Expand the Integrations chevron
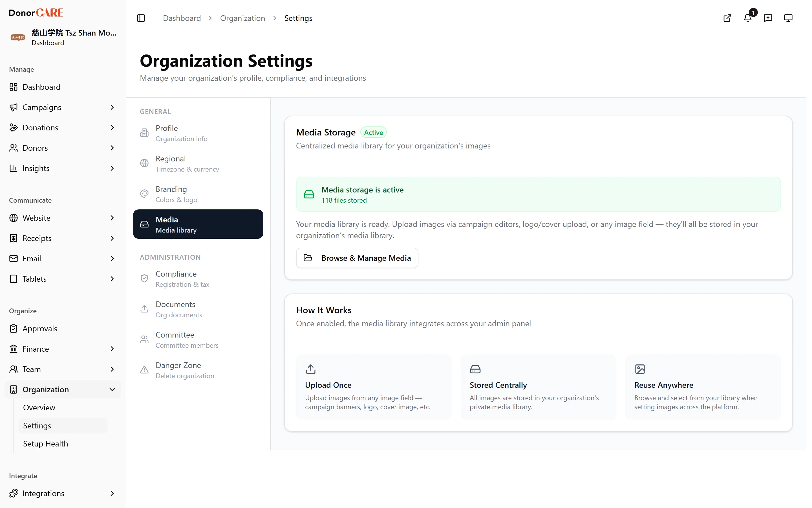 point(112,493)
